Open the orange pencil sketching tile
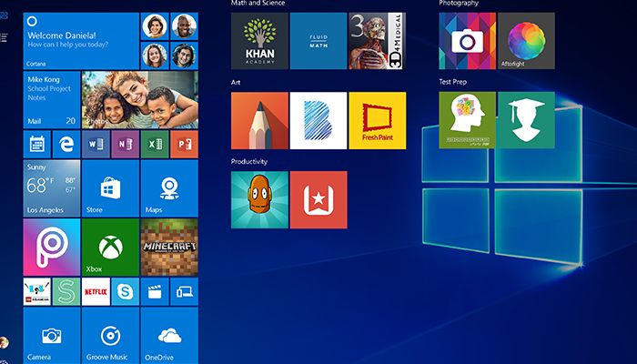The height and width of the screenshot is (364, 637). point(259,121)
